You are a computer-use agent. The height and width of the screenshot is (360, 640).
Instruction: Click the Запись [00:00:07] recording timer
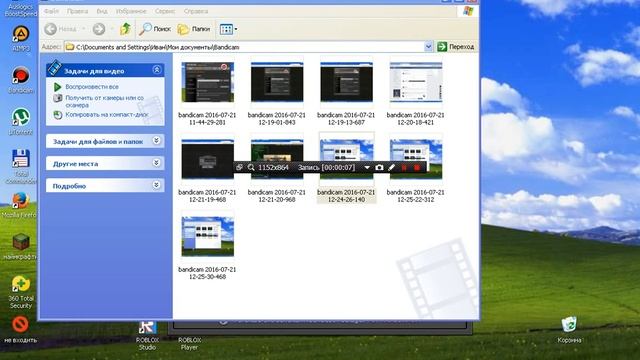point(326,167)
